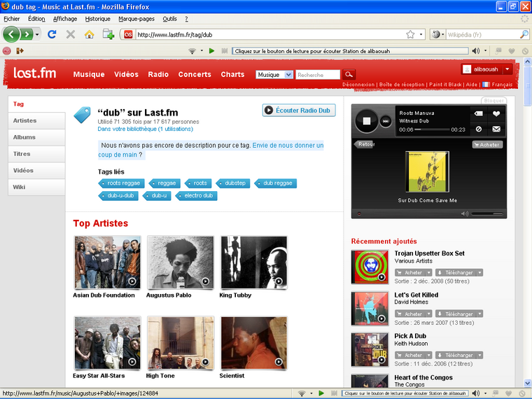This screenshot has width=532, height=399.
Task: Bookmark this page with the star icon
Action: [x=410, y=34]
